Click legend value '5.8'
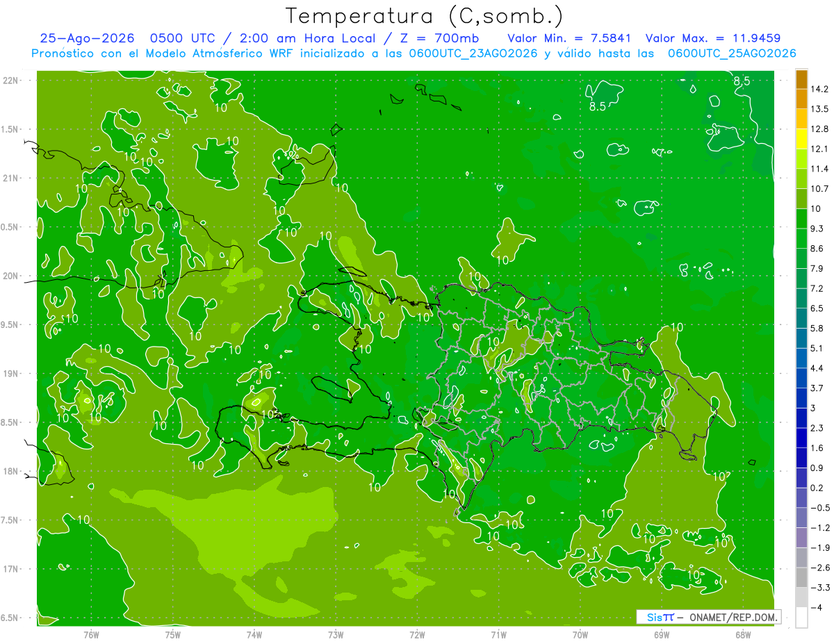Screen dimensions: 834x644 click(x=817, y=329)
